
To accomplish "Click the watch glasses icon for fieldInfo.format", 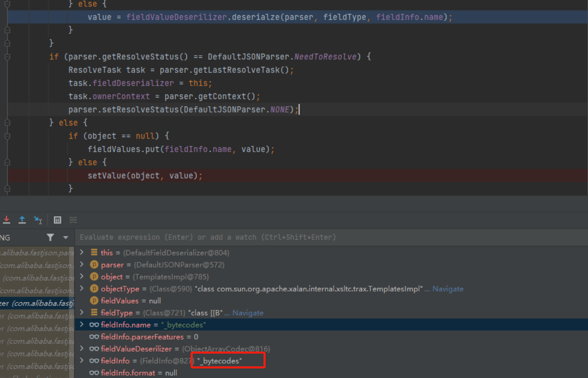I will coord(94,373).
